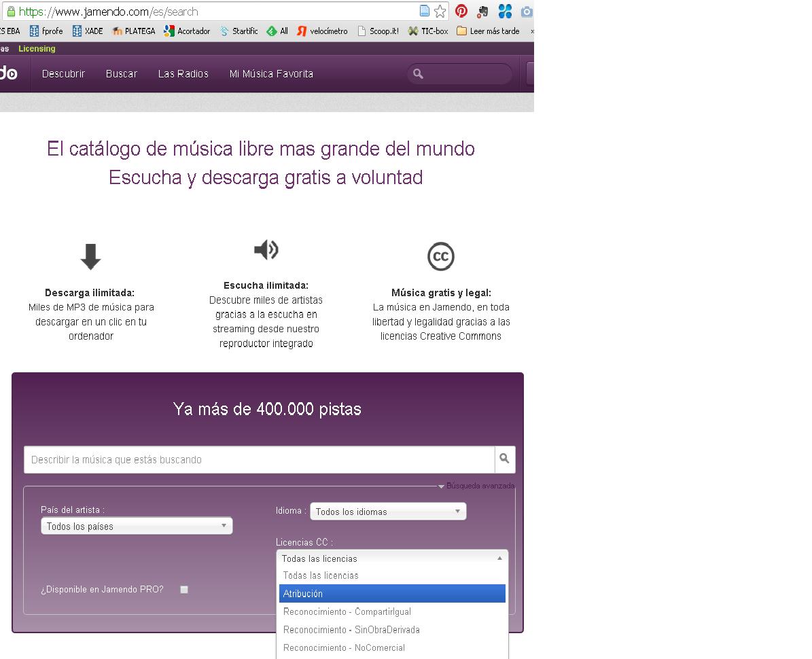Screen dimensions: 812x659
Task: Open the Licensing link
Action: 37,48
